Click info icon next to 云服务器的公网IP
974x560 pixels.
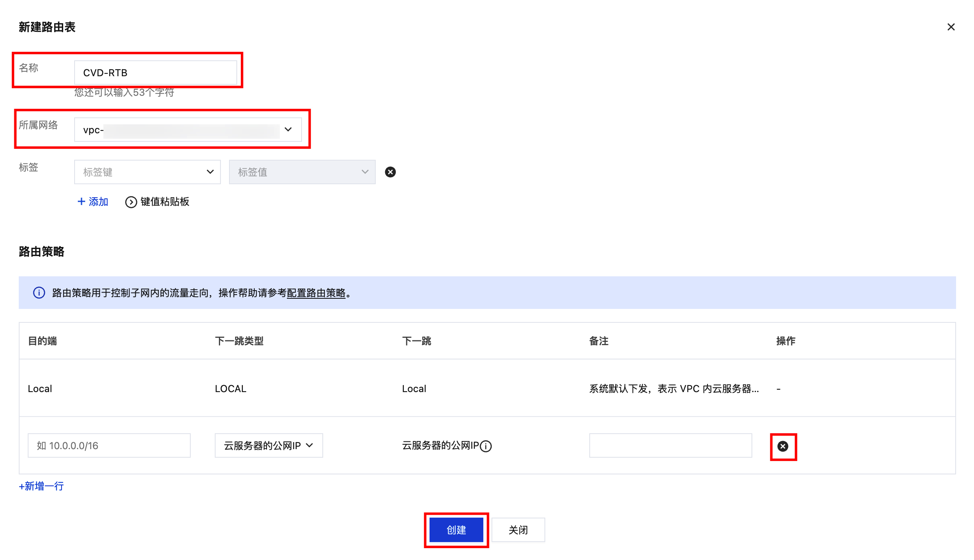coord(486,446)
